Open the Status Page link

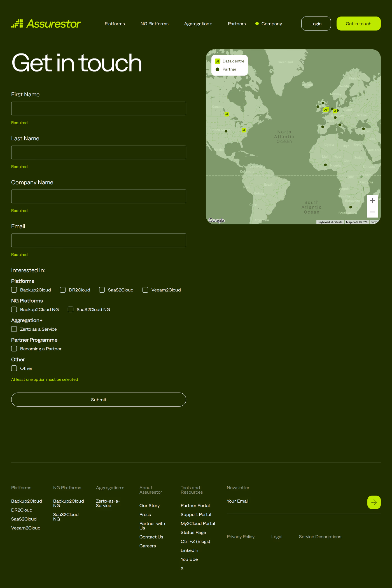(193, 532)
